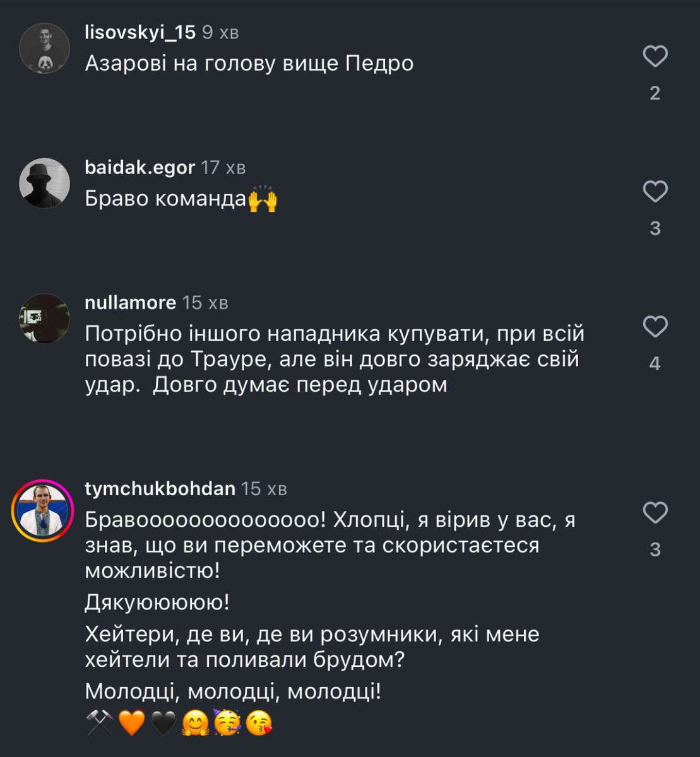700x757 pixels.
Task: Open username lisovskyi_15
Action: 140,33
